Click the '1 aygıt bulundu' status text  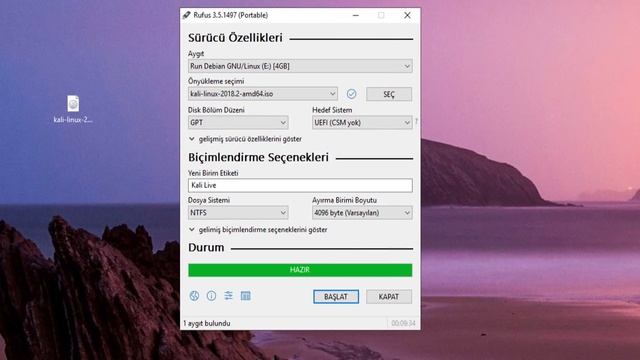(x=207, y=323)
